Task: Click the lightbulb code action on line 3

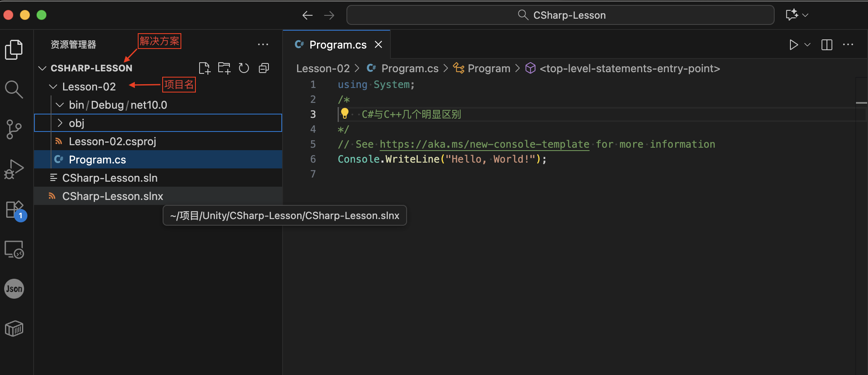Action: click(x=344, y=114)
